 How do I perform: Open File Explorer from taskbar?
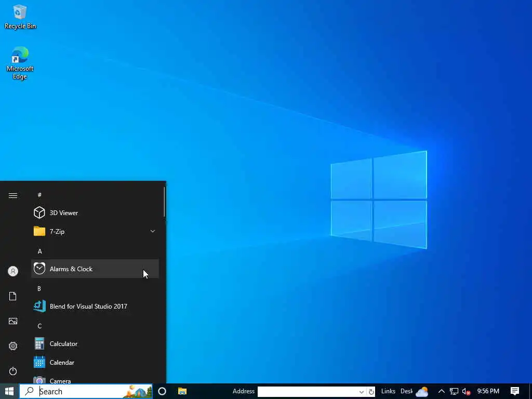pos(182,391)
